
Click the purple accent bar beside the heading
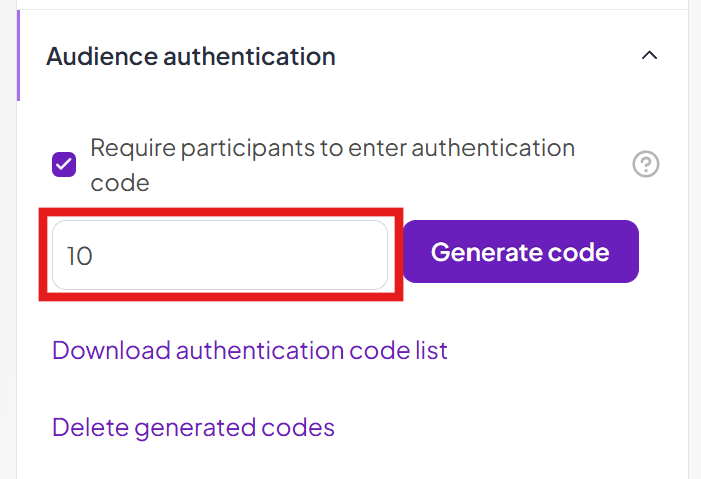tap(19, 56)
